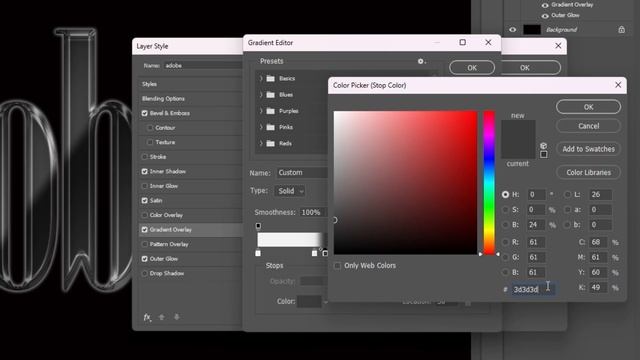Select the Pattern Overlay label in effects list
The width and height of the screenshot is (640, 360).
(169, 244)
